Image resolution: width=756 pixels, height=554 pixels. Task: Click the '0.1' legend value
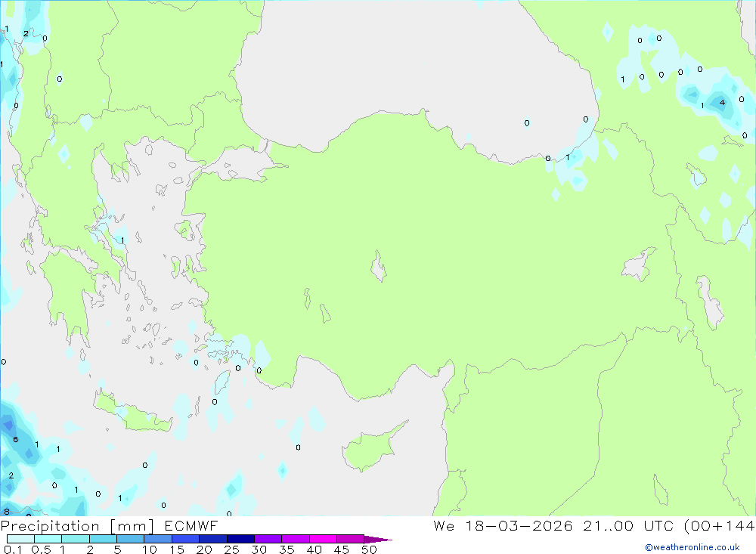tap(13, 549)
